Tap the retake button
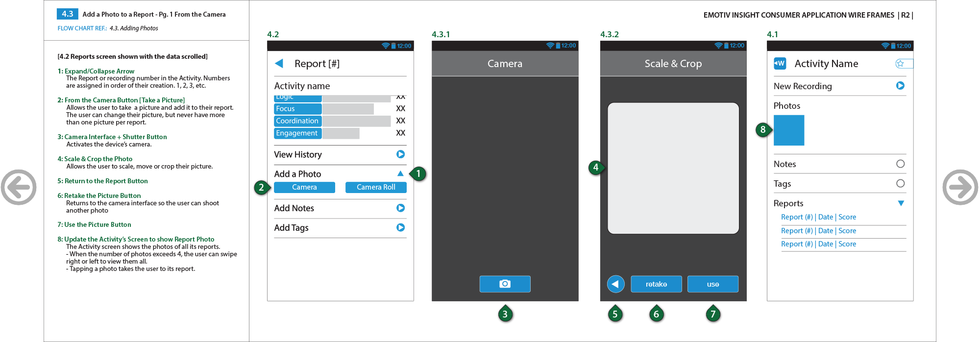Image resolution: width=980 pixels, height=342 pixels. (x=656, y=284)
